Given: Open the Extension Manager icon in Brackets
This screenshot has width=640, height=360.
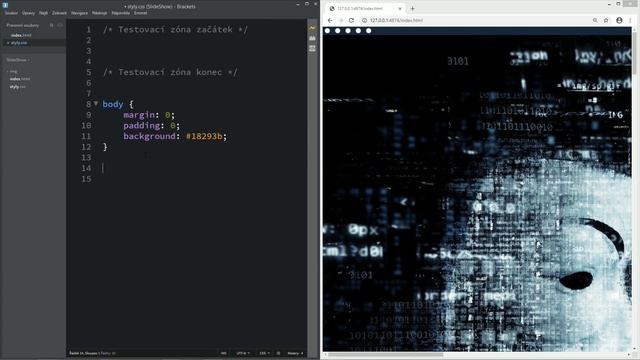Looking at the screenshot, I should (312, 38).
